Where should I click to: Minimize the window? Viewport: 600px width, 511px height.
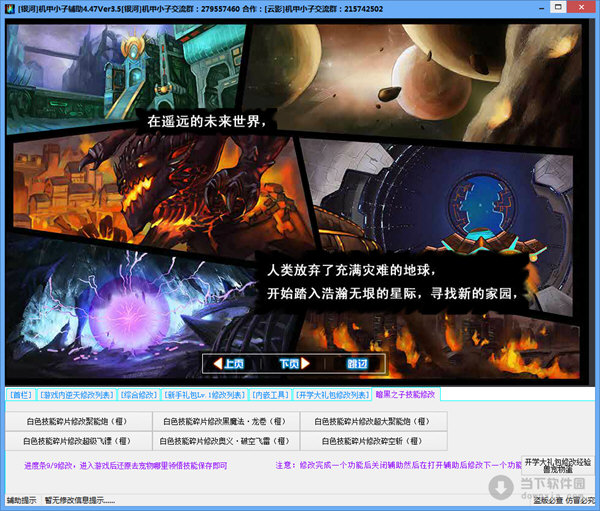click(x=541, y=8)
